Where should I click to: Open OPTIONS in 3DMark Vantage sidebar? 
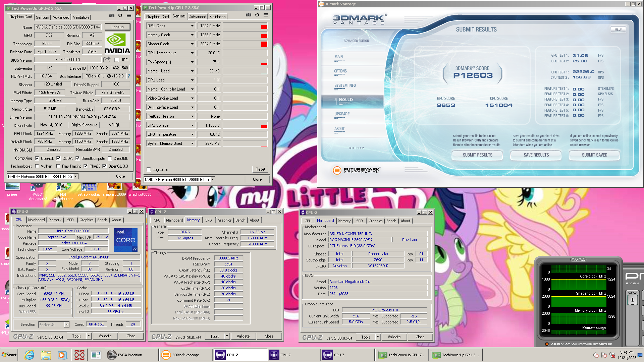click(340, 71)
